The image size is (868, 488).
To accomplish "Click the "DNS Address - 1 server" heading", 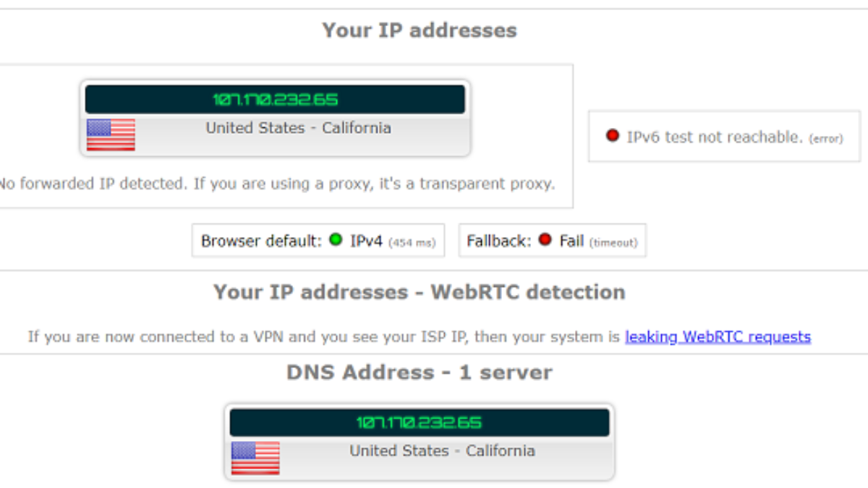I will pyautogui.click(x=420, y=372).
